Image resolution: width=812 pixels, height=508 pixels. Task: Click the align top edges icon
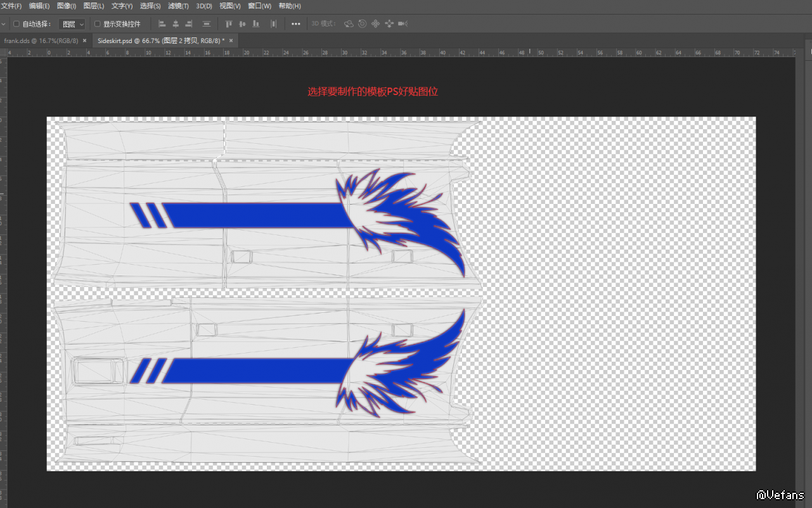click(x=229, y=24)
